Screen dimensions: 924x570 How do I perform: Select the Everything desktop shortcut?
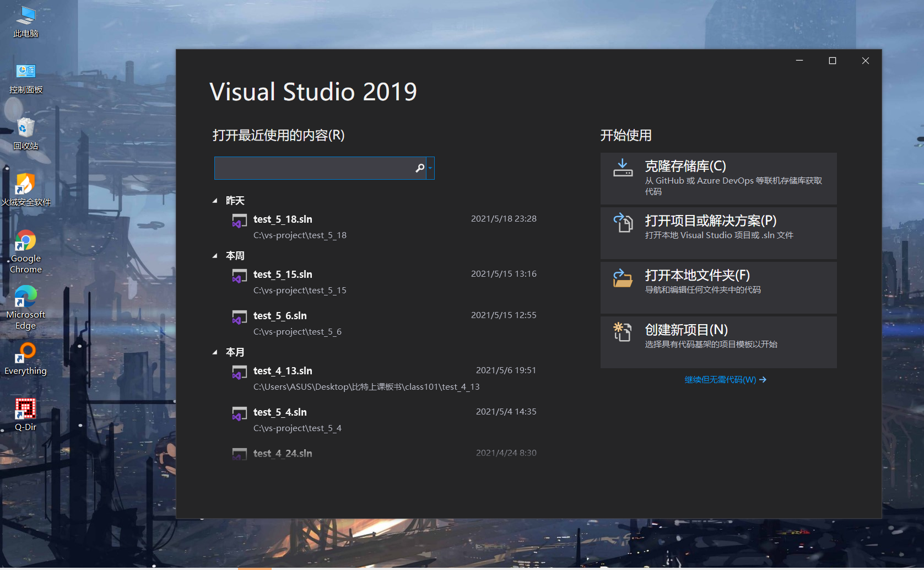(x=26, y=359)
